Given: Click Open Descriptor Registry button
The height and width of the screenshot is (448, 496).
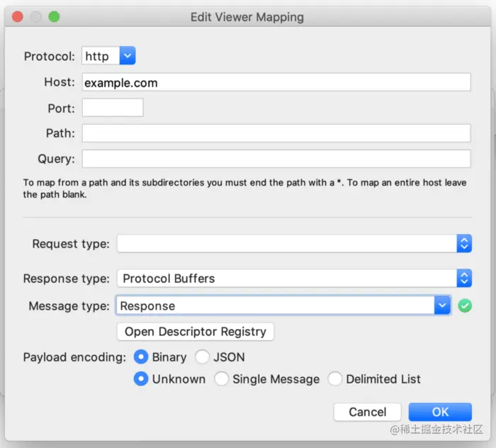Looking at the screenshot, I should point(195,332).
